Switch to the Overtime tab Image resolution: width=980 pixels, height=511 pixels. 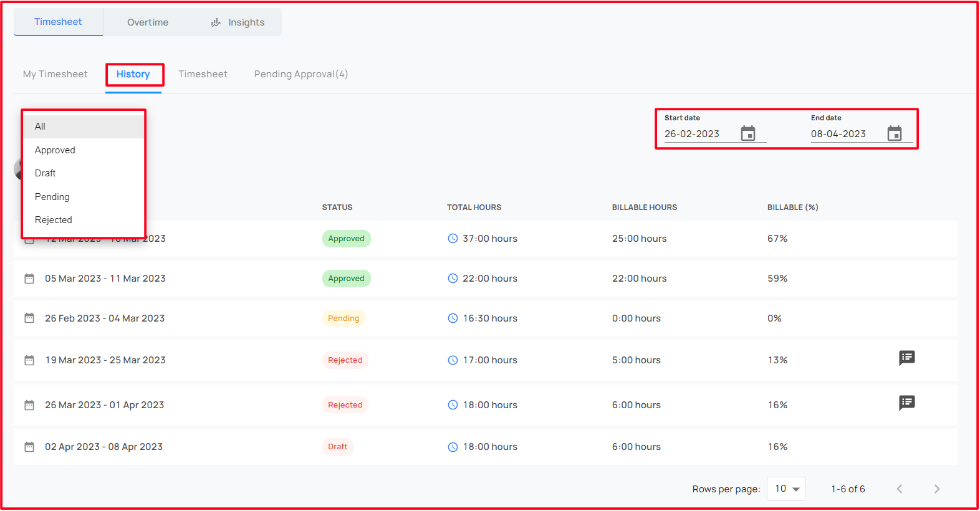[x=148, y=22]
